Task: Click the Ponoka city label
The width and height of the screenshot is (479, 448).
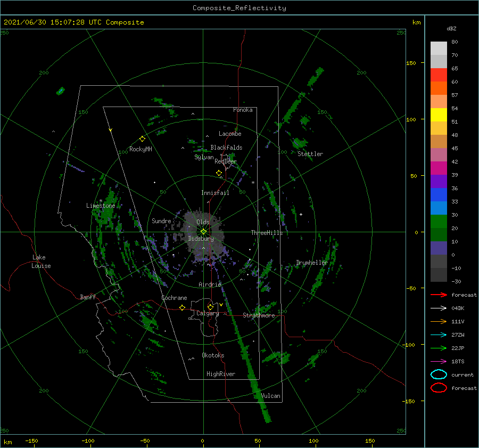Action: tap(243, 110)
